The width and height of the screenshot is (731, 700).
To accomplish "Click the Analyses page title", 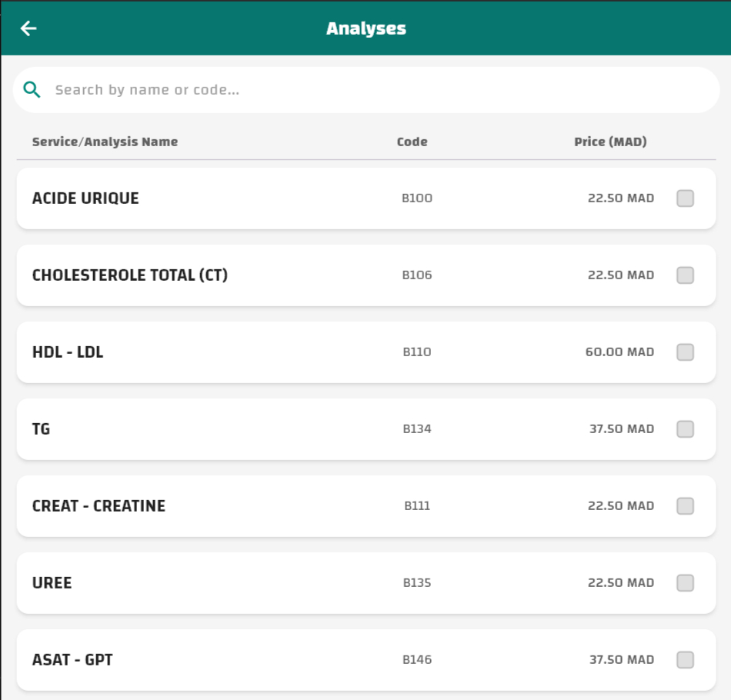I will coord(365,28).
